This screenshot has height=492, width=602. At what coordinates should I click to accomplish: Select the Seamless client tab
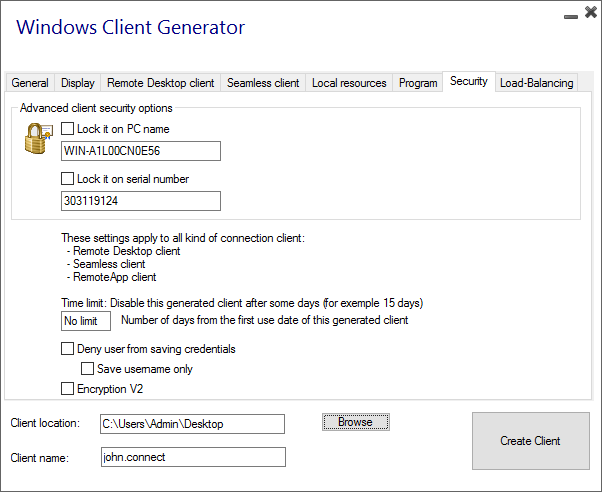262,83
